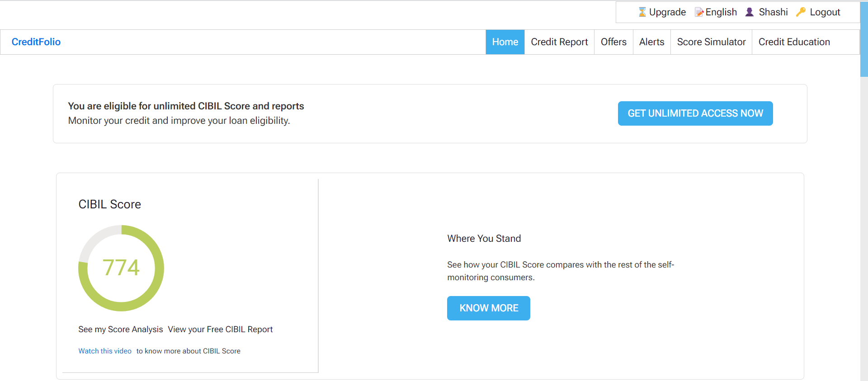868x381 pixels.
Task: Click the hourglass icon beside Upgrade
Action: coord(642,12)
